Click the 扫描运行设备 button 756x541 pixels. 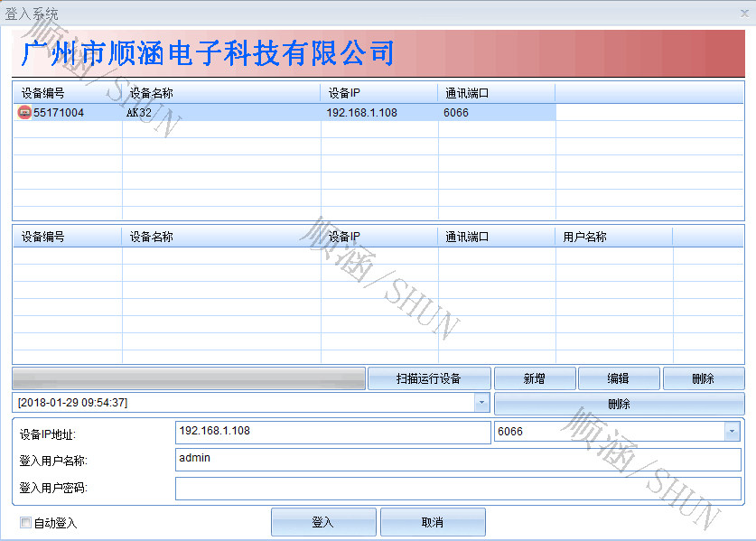pyautogui.click(x=429, y=378)
